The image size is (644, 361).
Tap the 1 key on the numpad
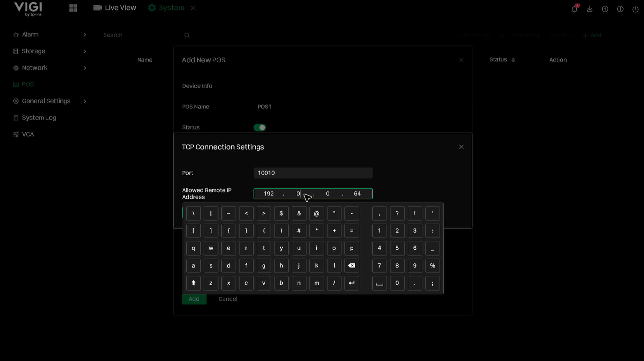tap(379, 231)
